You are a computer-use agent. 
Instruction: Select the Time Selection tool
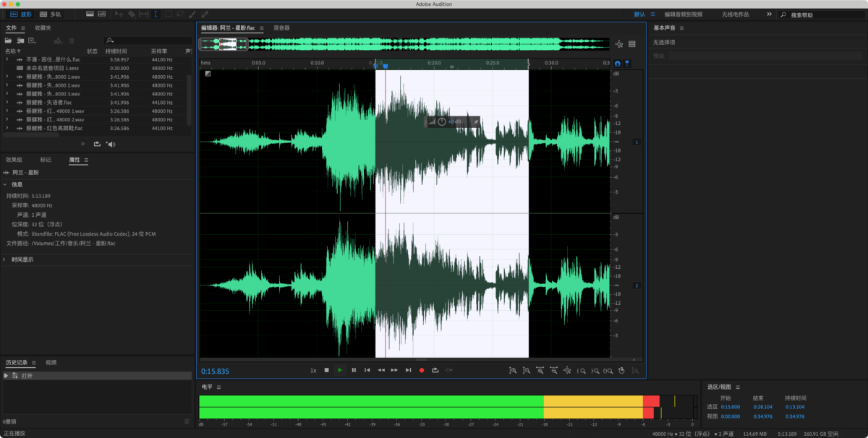[156, 14]
